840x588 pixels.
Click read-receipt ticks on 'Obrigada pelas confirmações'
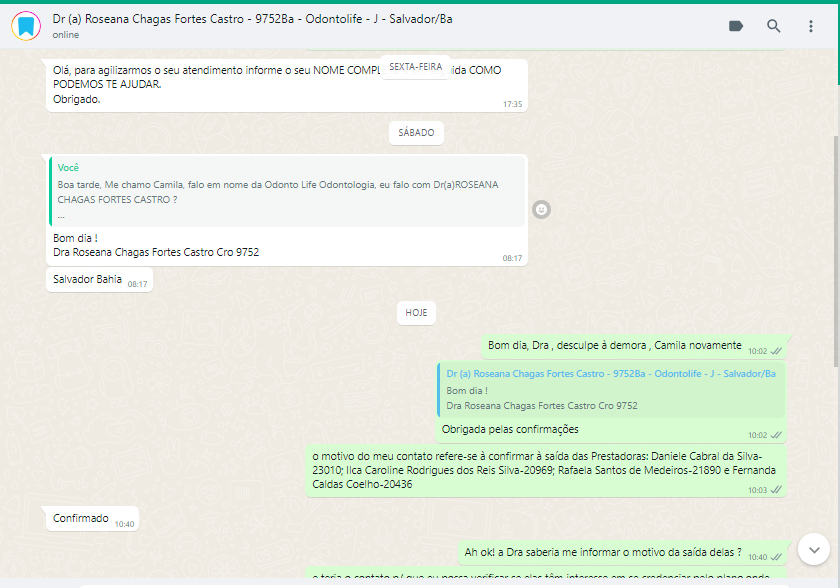click(776, 435)
